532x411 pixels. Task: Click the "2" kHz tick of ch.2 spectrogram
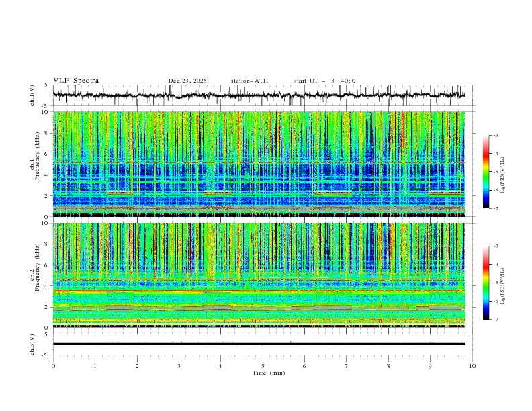pos(48,307)
